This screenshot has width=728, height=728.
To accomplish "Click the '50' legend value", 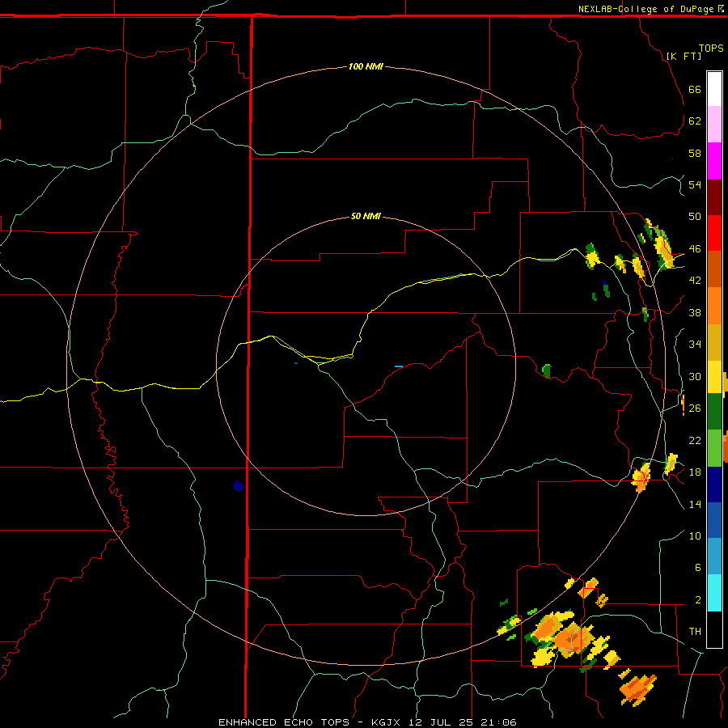I will 695,216.
